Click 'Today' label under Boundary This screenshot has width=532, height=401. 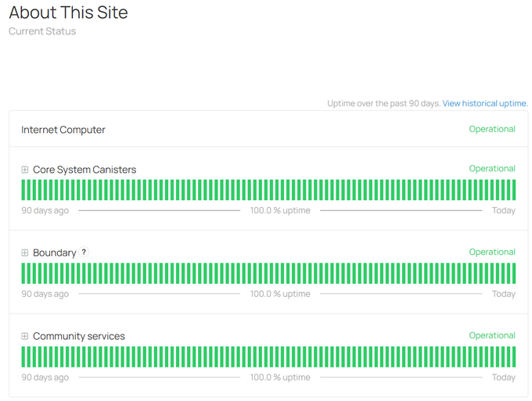pos(504,294)
